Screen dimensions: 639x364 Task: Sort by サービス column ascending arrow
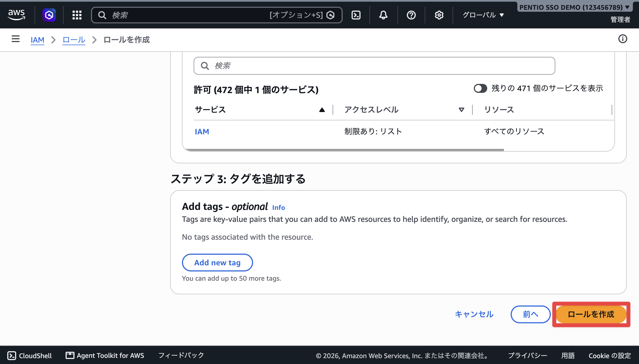[322, 110]
